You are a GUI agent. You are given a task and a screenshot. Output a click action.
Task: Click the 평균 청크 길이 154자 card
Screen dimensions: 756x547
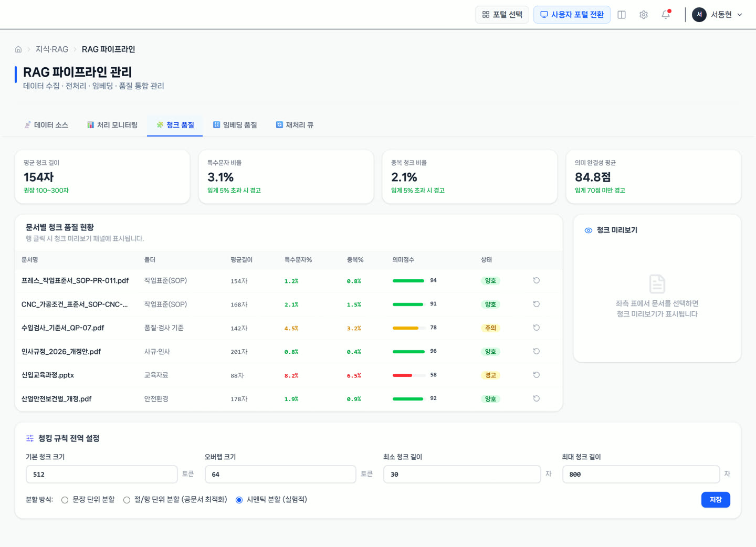(x=102, y=177)
